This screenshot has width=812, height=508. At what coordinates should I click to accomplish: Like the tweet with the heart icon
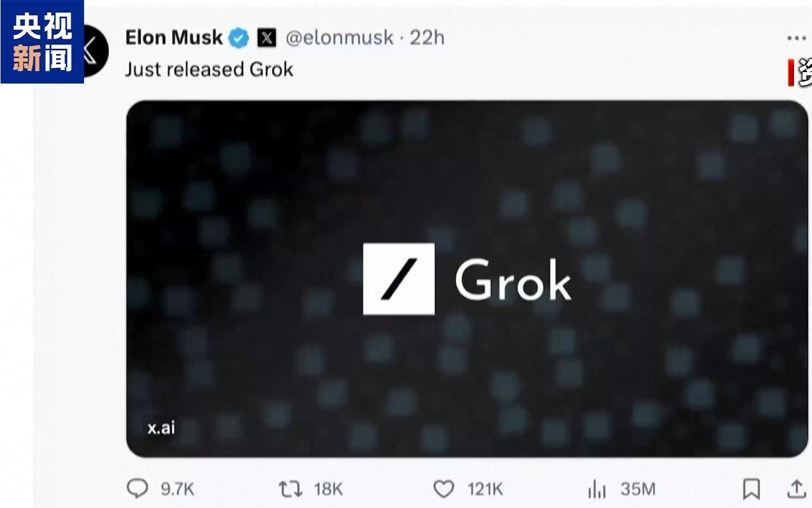click(443, 488)
